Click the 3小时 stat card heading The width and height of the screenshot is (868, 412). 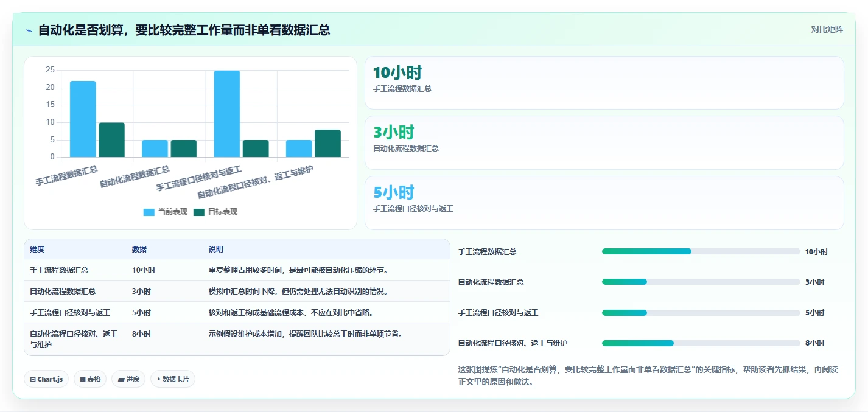(x=393, y=132)
